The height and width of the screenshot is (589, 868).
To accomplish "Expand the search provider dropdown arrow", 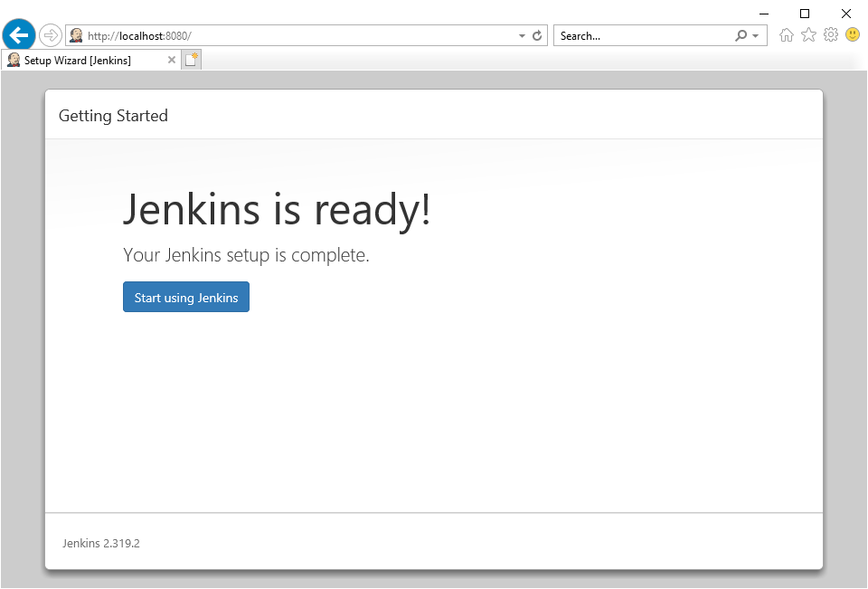I will [756, 36].
